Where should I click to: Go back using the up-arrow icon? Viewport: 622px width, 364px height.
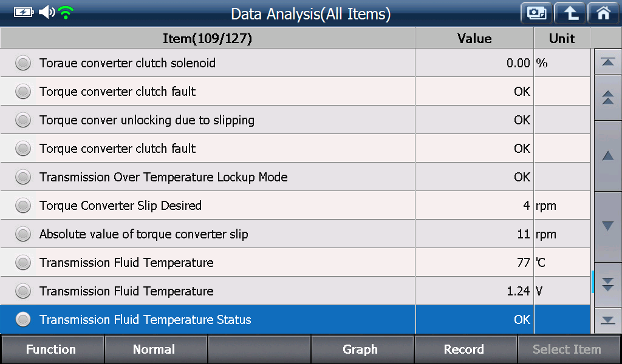coord(570,13)
